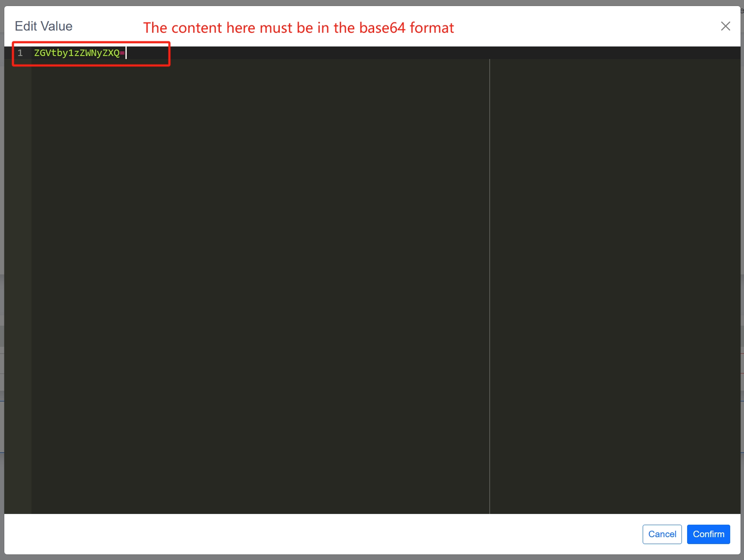
Task: Click the dimmed backdrop beside the dialog
Action: click(2, 280)
